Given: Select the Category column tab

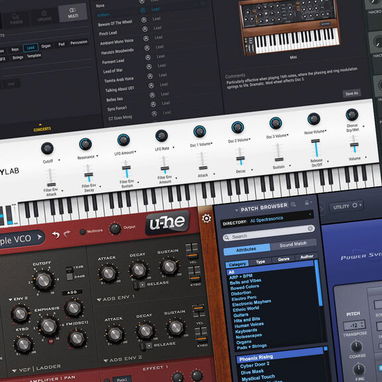Looking at the screenshot, I should coord(237,264).
